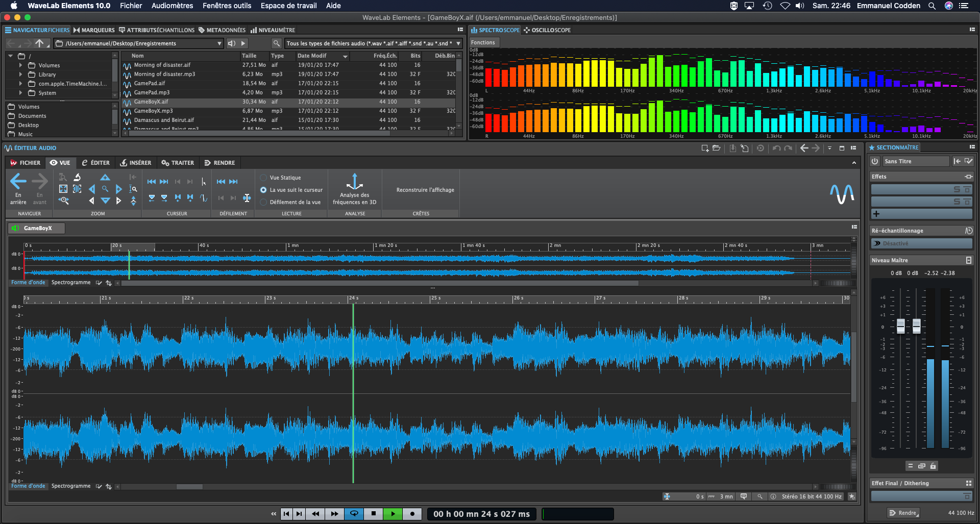Screen dimensions: 980x524
Task: Select GamePad.aif in the file list
Action: pyautogui.click(x=150, y=83)
